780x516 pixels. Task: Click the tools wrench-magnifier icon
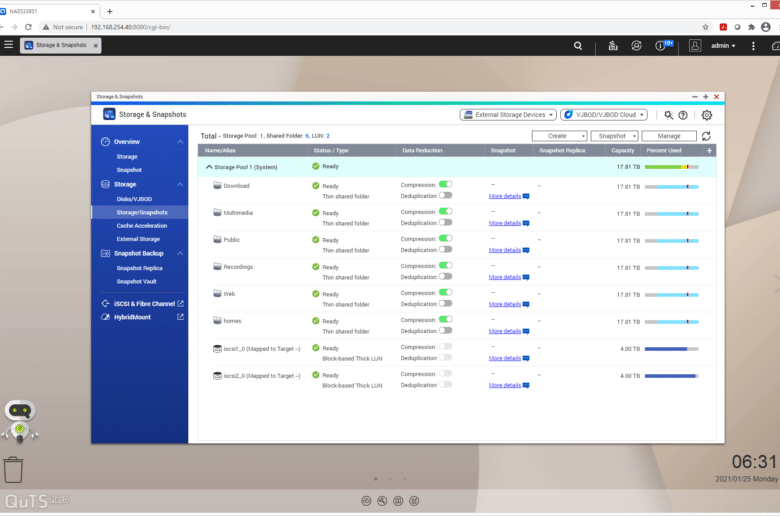[669, 115]
